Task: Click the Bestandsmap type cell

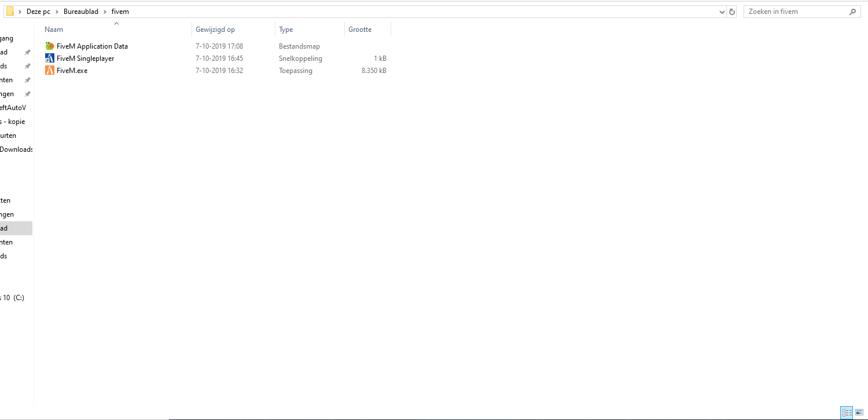Action: click(x=299, y=46)
